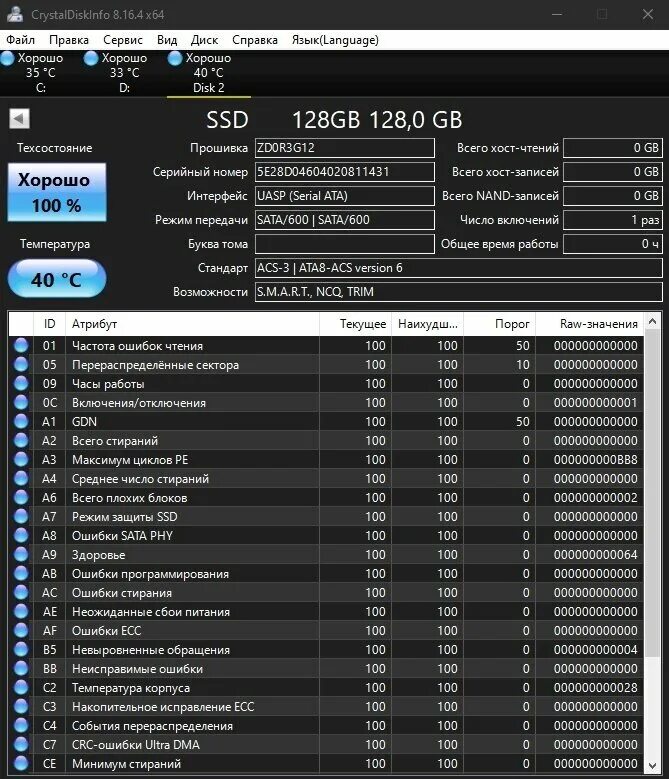Screen dimensions: 669x779
Task: Open the Вид menu
Action: click(x=167, y=40)
